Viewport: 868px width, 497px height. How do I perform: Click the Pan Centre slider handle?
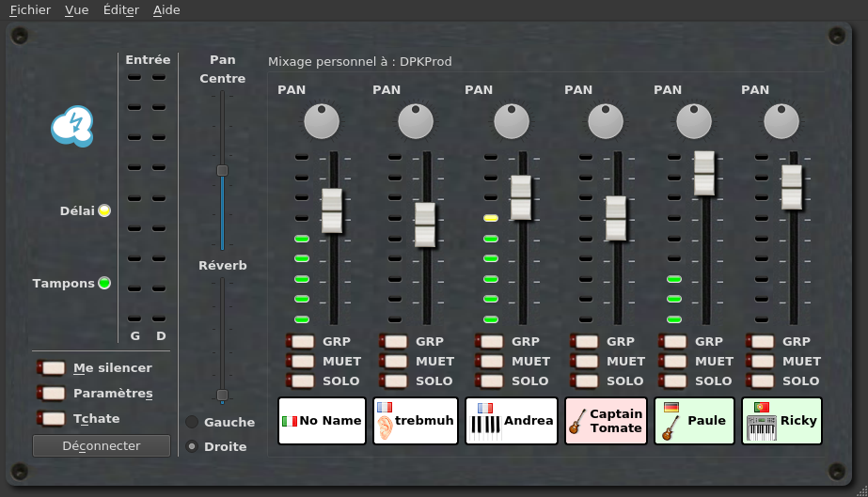pos(222,170)
